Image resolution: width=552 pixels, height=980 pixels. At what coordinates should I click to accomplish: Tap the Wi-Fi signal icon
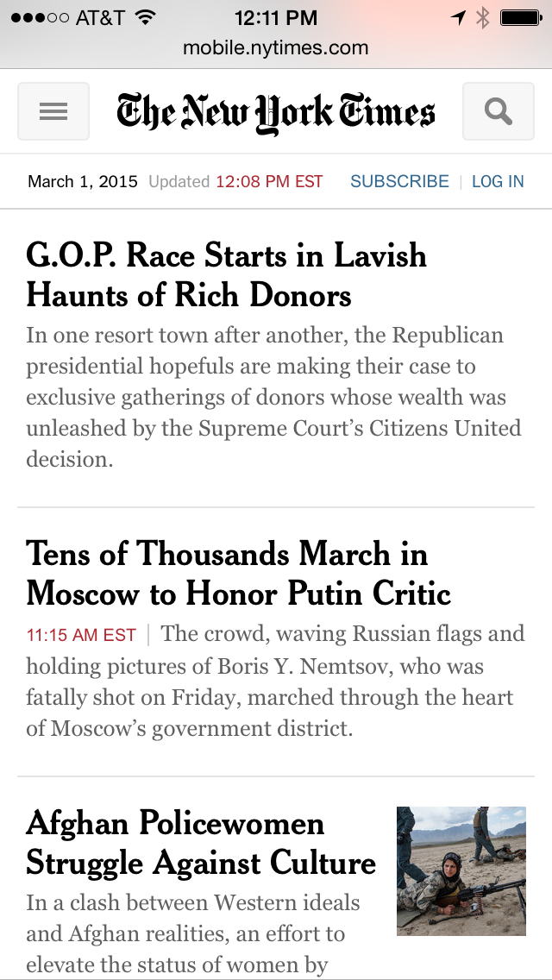(146, 17)
